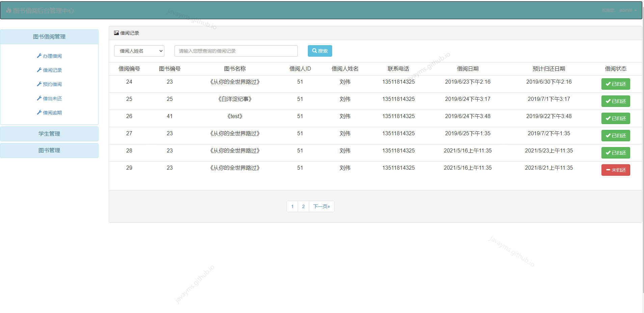Select the wrench icon beside 办理借阅

click(39, 56)
